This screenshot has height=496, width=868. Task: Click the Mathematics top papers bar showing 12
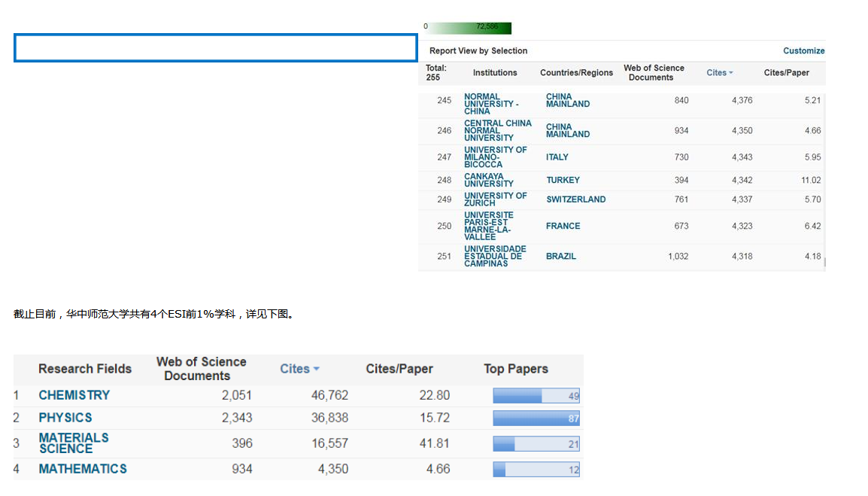536,470
